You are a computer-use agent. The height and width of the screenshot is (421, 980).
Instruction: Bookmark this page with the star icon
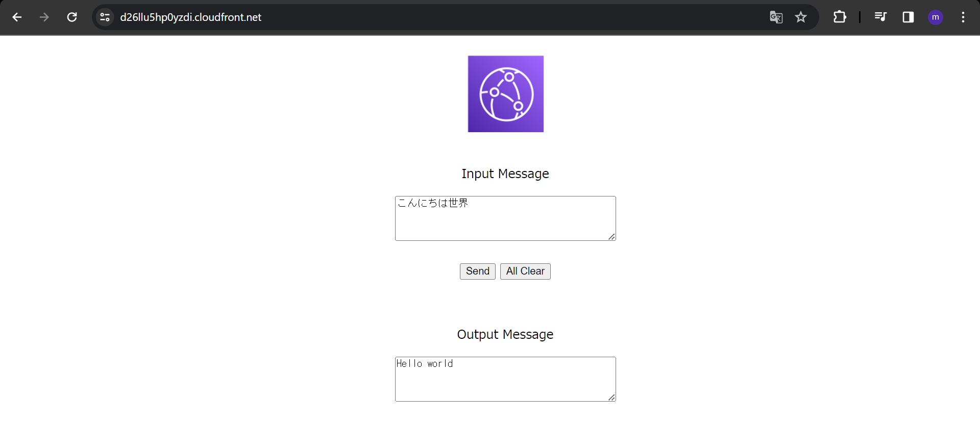801,17
